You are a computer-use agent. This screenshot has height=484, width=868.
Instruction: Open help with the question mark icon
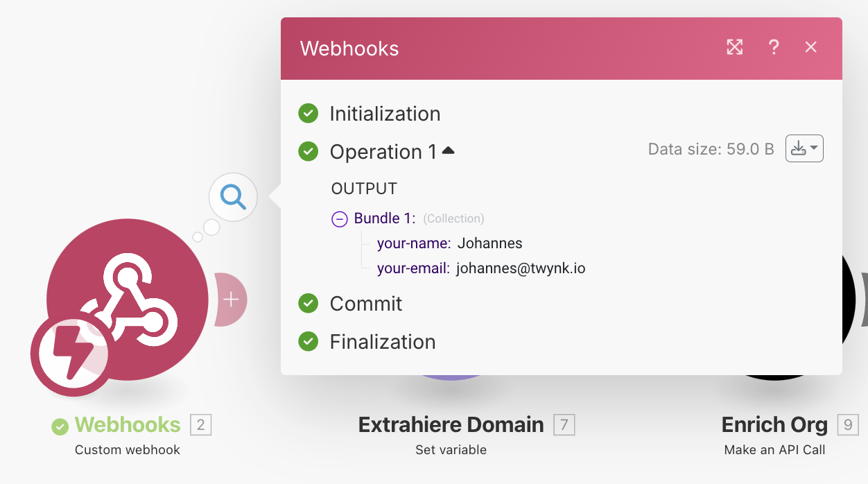coord(774,47)
